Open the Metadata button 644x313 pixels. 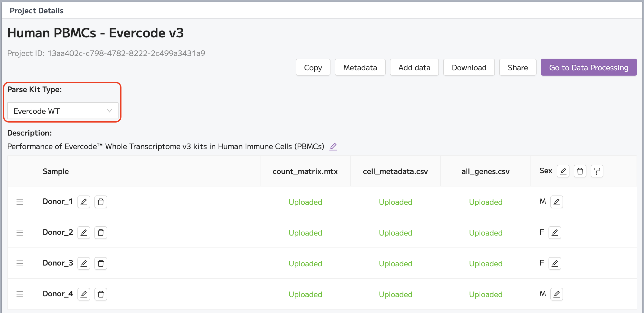pos(360,67)
